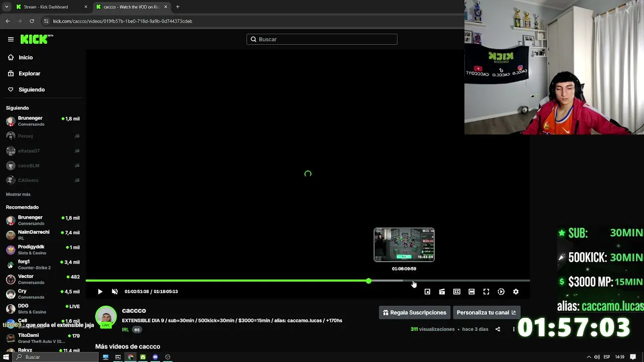Click the clip creation icon in player
Image resolution: width=644 pixels, height=362 pixels.
442,292
